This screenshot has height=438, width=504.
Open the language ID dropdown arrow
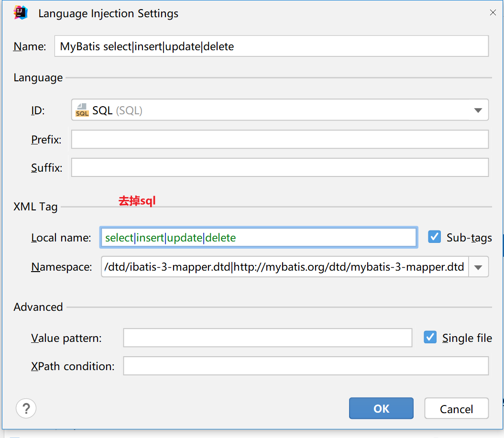478,110
